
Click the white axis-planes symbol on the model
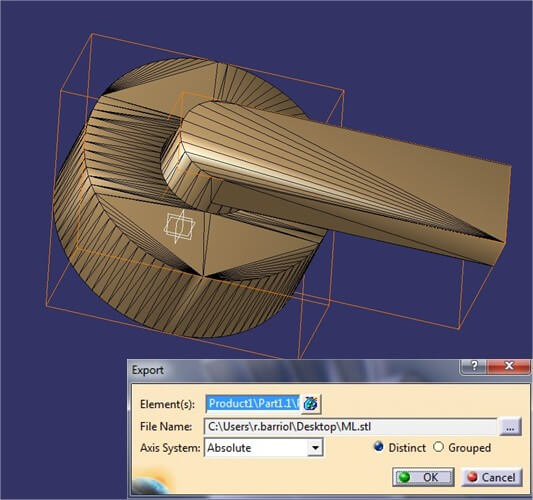(x=179, y=226)
